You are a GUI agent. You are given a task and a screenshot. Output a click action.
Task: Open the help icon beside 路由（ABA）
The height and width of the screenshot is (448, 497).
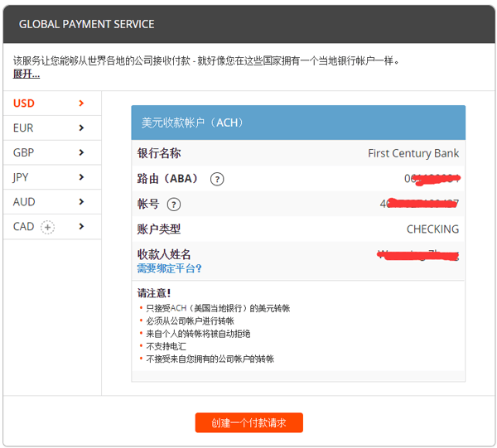[217, 180]
